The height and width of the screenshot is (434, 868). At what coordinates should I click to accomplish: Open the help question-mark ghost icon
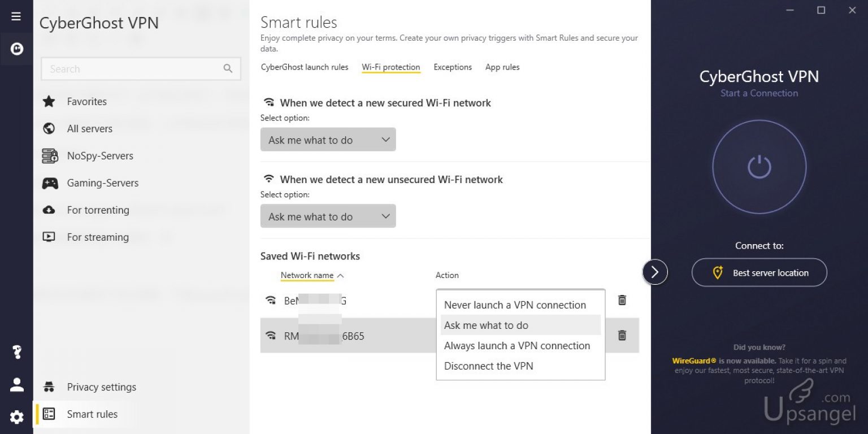[16, 352]
